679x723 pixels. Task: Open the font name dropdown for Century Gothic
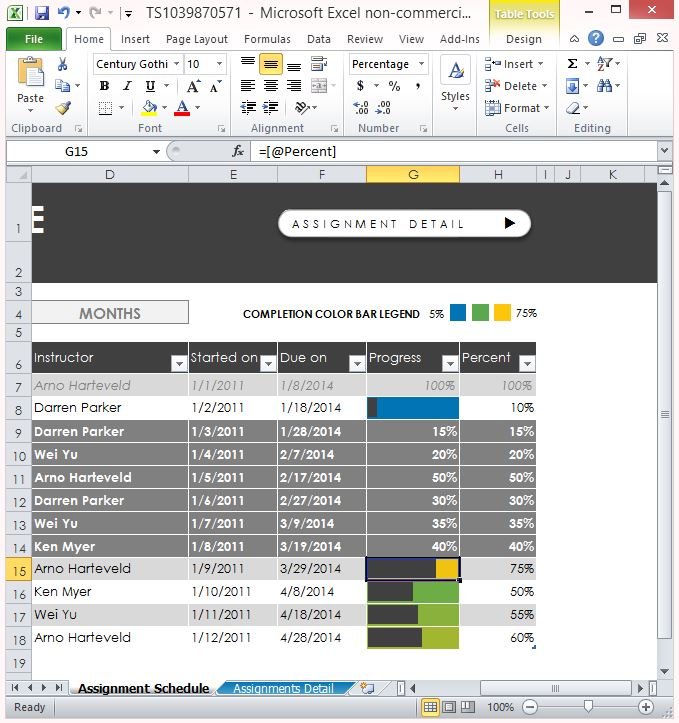(x=177, y=64)
